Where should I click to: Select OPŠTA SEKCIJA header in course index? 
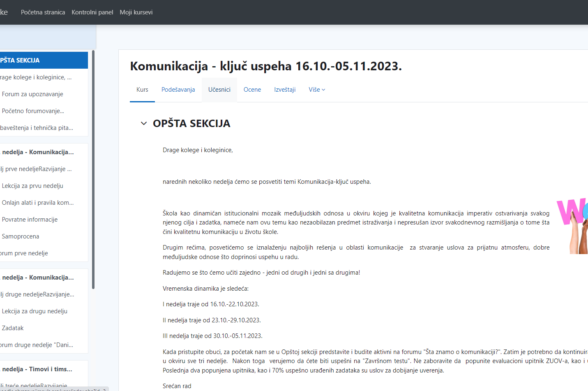coord(44,60)
